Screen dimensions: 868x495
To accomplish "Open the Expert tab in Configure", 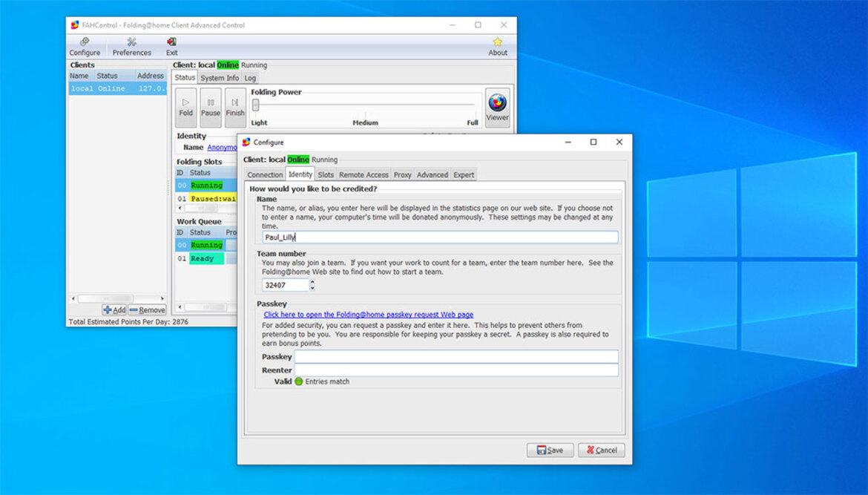I will tap(464, 174).
